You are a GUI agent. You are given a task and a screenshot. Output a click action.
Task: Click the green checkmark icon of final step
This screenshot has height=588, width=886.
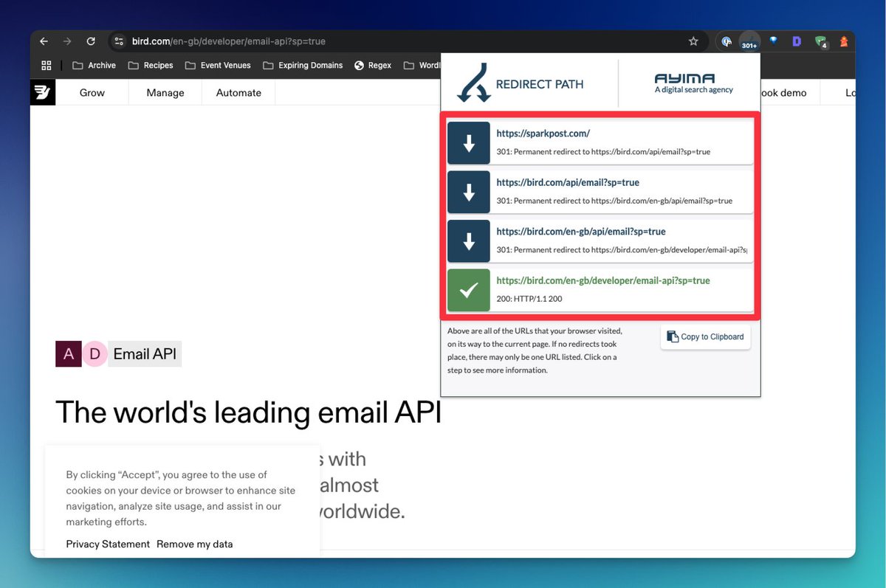point(469,290)
